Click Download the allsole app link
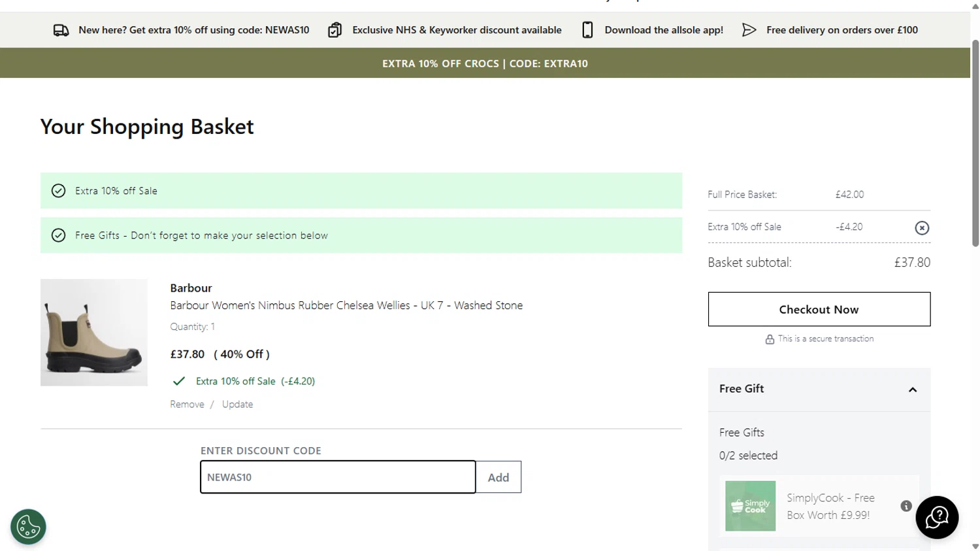The height and width of the screenshot is (551, 980). 664,30
